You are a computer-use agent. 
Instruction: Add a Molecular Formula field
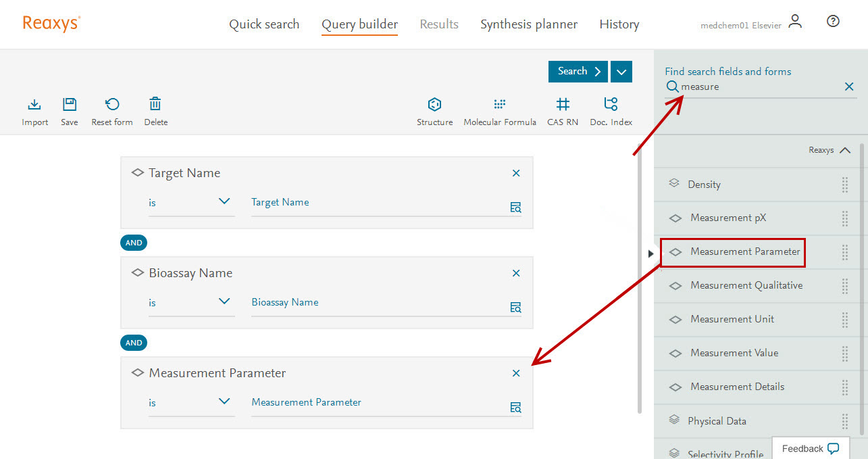pyautogui.click(x=499, y=105)
